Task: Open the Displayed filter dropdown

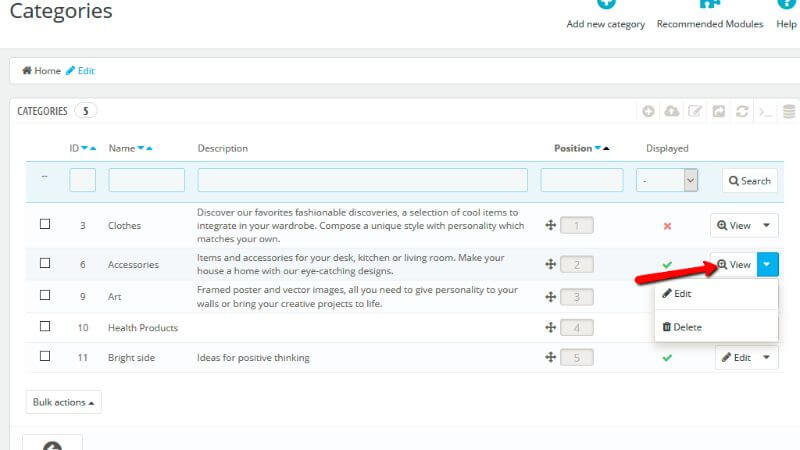Action: (667, 180)
